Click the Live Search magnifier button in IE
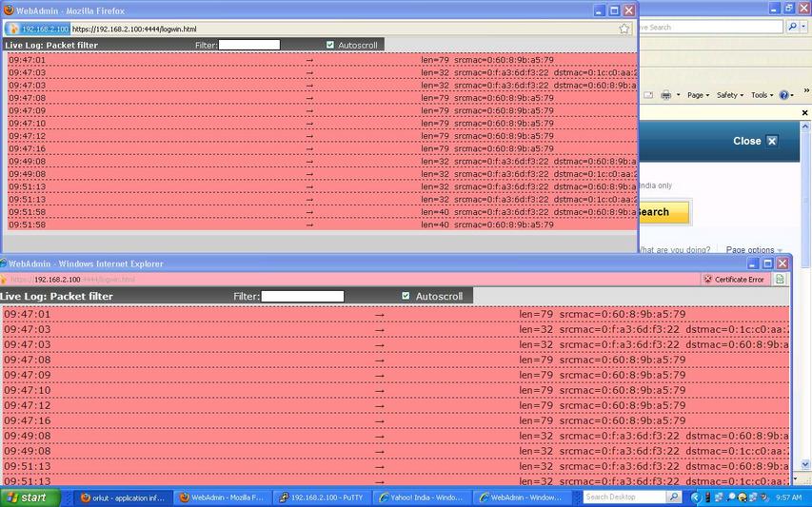This screenshot has height=507, width=812. pos(792,27)
